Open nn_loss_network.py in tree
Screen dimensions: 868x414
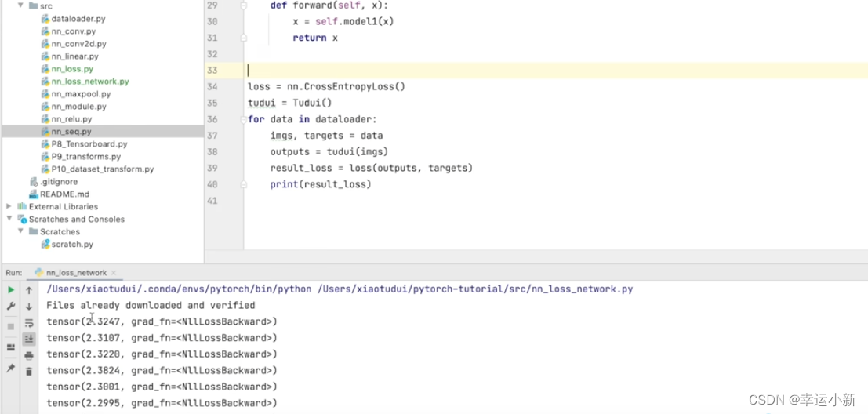pos(89,82)
